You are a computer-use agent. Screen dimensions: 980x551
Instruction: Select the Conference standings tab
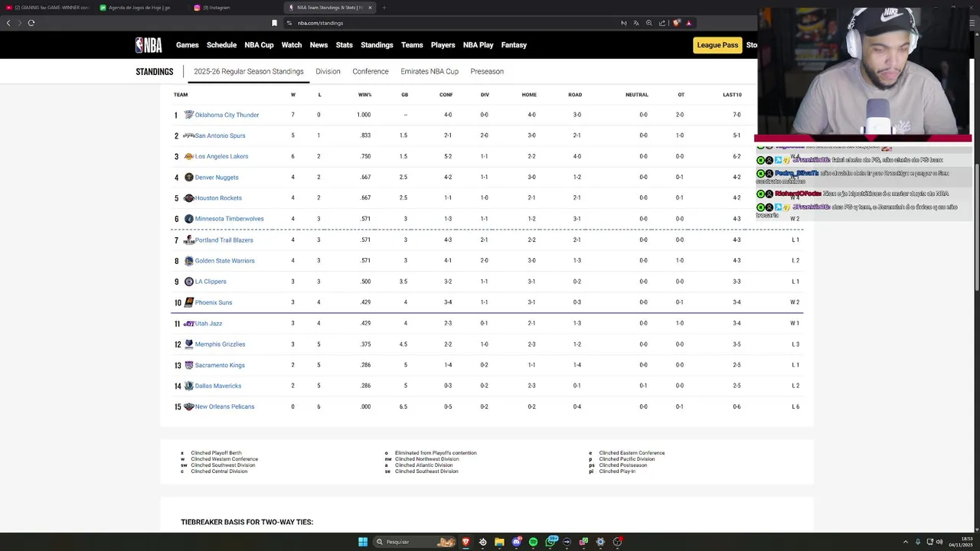[x=371, y=71]
